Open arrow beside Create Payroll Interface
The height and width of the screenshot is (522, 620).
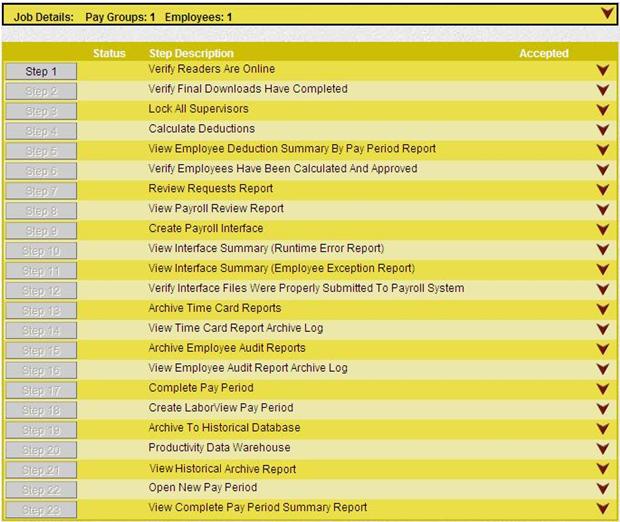(602, 229)
